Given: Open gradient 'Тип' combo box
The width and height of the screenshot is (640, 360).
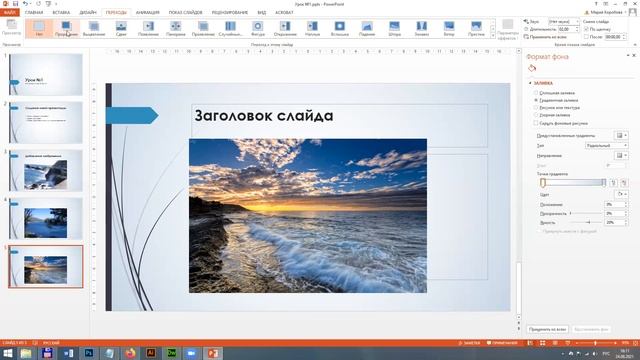Looking at the screenshot, I should tap(606, 145).
